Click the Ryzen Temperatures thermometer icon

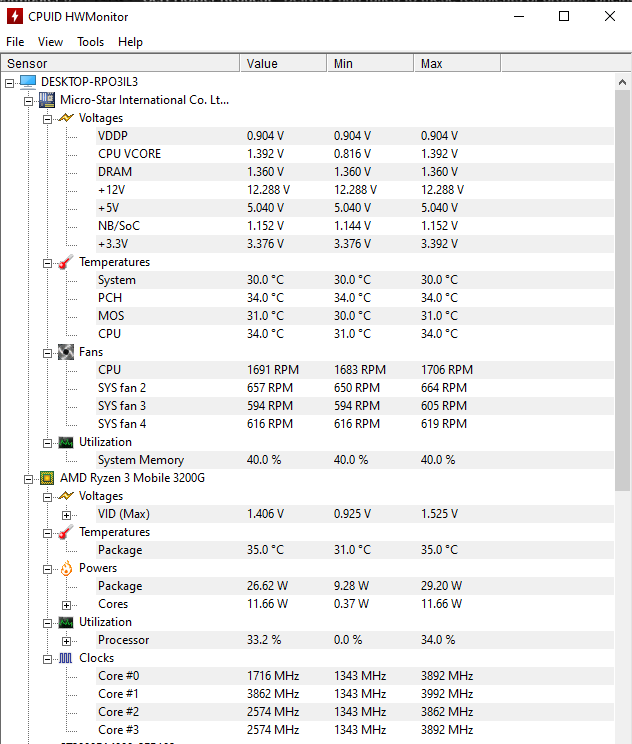click(66, 532)
